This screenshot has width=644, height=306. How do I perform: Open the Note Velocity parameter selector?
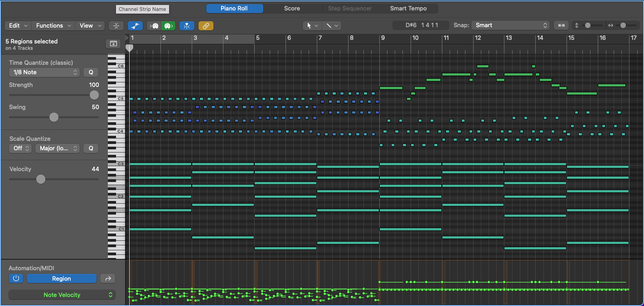(x=62, y=295)
